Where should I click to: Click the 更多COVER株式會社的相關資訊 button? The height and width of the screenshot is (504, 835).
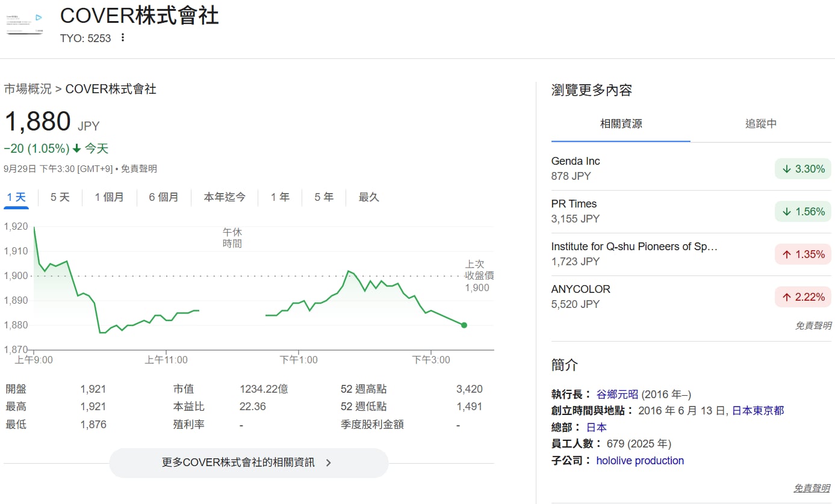pos(249,463)
